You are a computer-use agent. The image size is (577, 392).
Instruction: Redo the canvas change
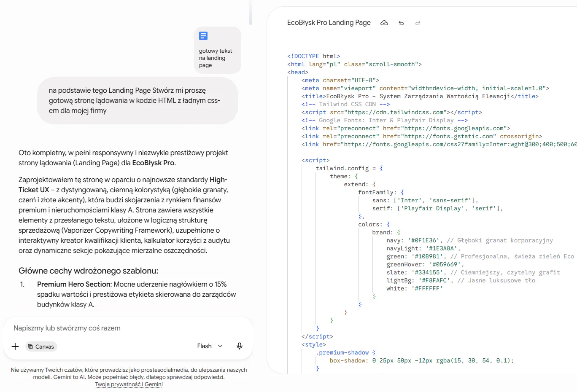418,23
